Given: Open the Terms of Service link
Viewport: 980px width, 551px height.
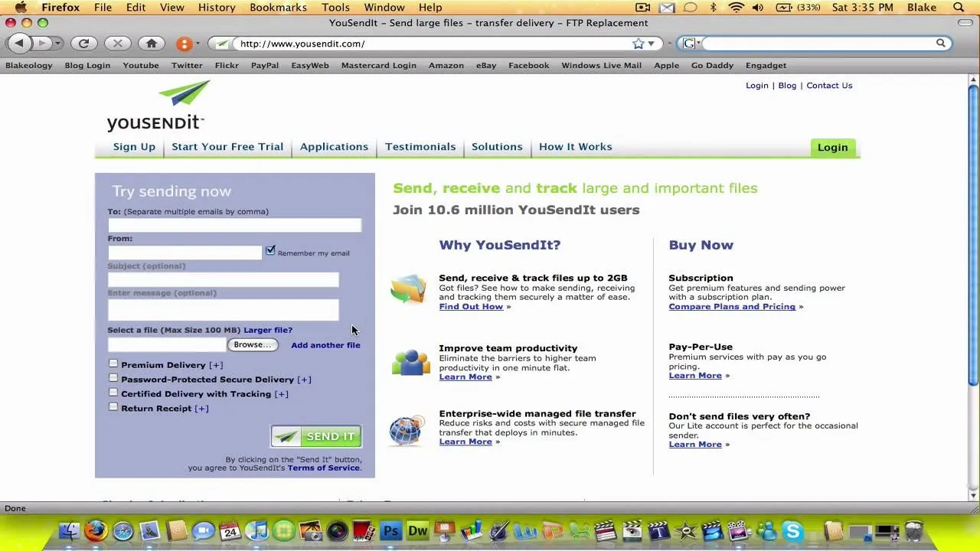Looking at the screenshot, I should (323, 468).
